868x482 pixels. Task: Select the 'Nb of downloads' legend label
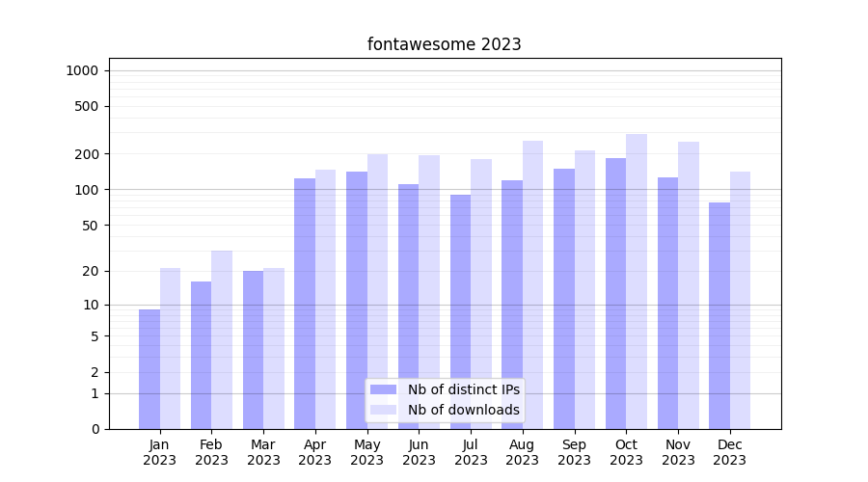click(463, 410)
